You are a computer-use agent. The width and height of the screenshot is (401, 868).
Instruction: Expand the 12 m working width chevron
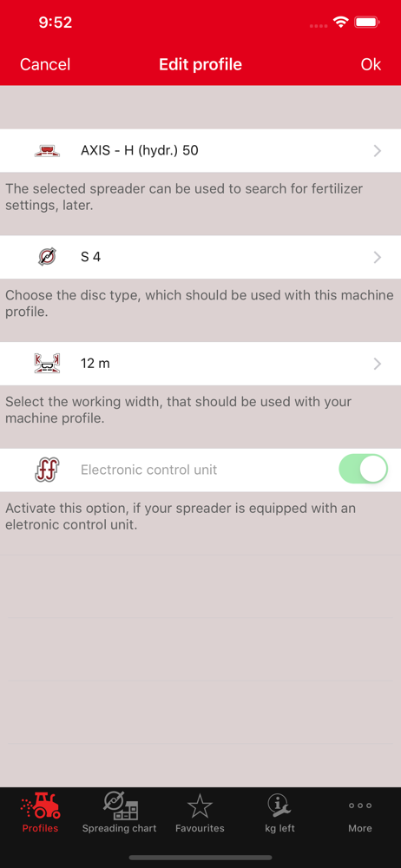click(378, 364)
